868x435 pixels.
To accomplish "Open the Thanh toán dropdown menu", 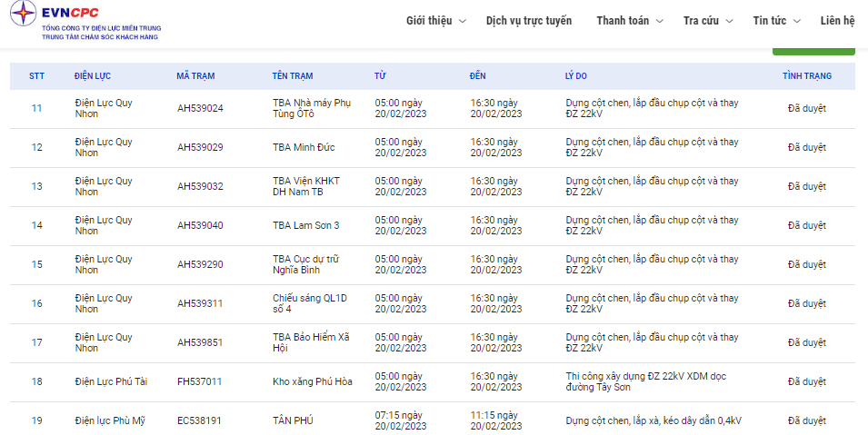I will click(629, 21).
